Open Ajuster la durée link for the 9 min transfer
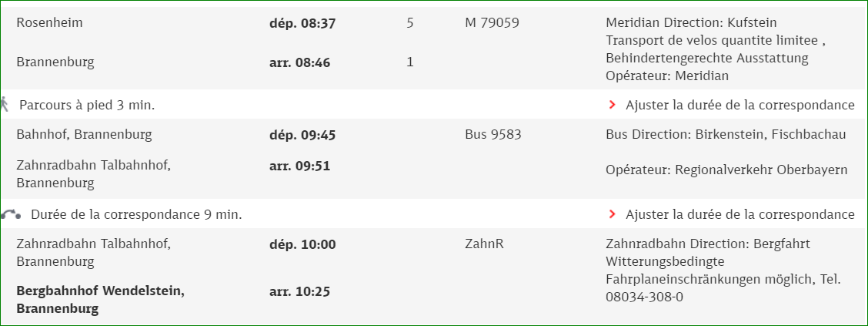This screenshot has height=326, width=868. pos(740,214)
